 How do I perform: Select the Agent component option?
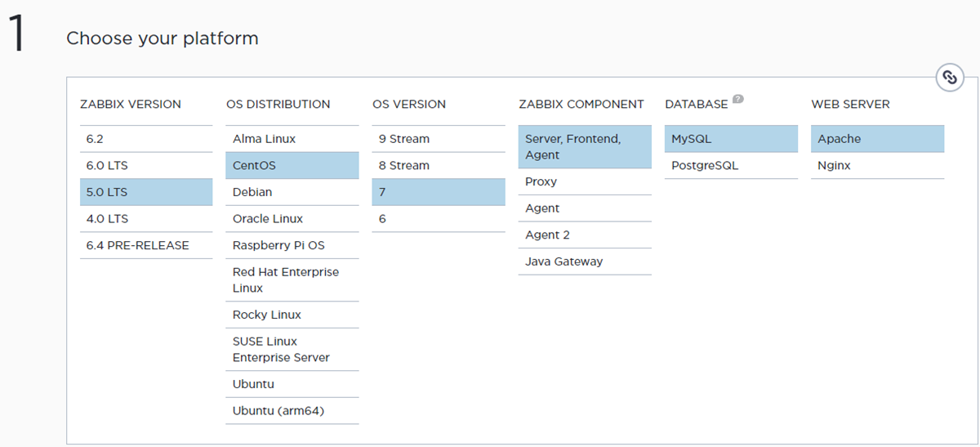point(585,208)
